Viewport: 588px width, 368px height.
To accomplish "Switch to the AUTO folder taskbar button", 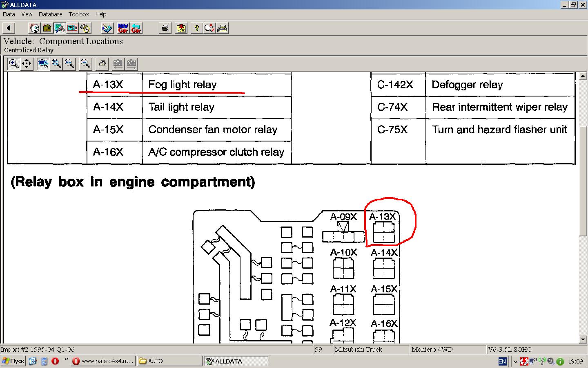I will click(x=169, y=361).
